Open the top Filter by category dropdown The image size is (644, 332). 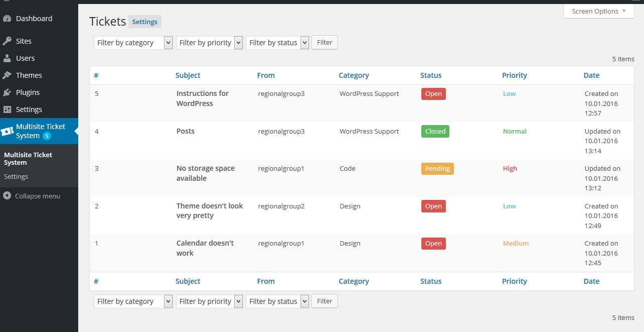click(x=133, y=43)
